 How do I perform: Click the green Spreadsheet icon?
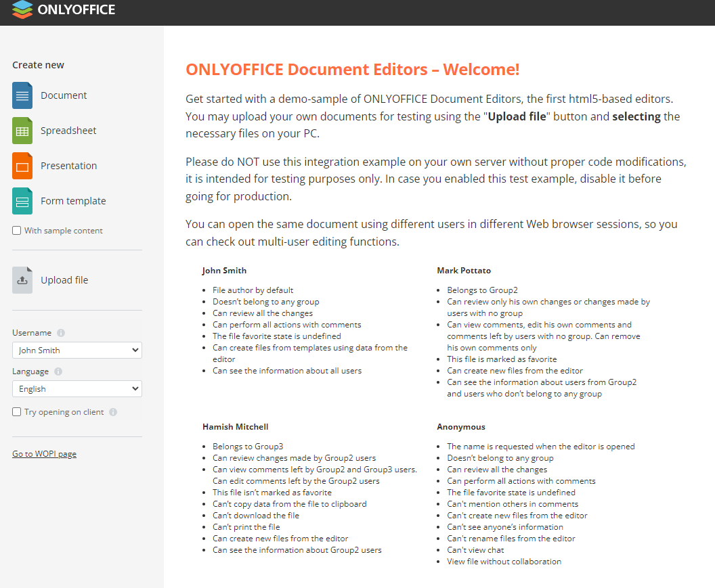pos(22,131)
